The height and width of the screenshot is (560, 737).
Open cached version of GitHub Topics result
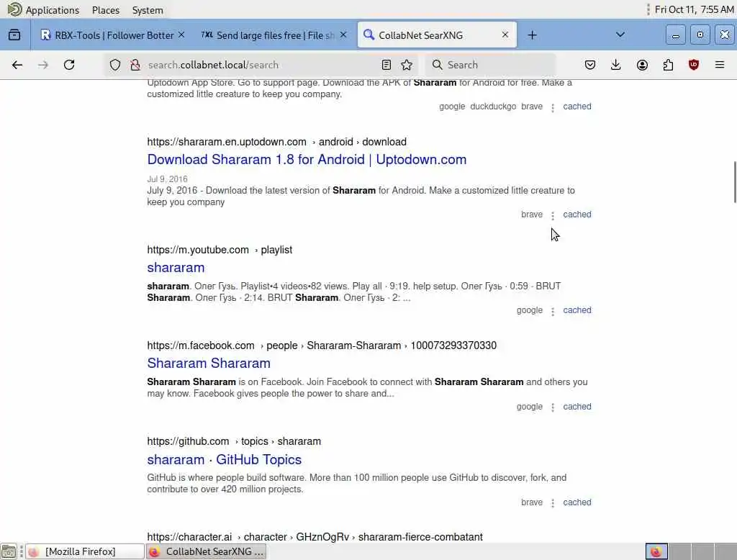point(577,502)
